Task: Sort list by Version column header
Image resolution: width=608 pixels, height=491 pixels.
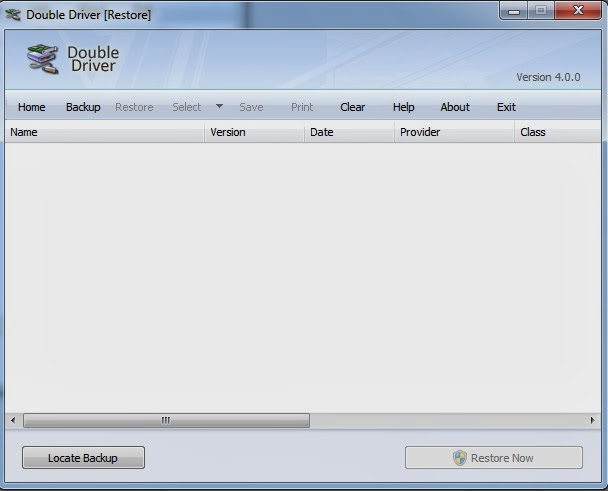Action: (x=254, y=132)
